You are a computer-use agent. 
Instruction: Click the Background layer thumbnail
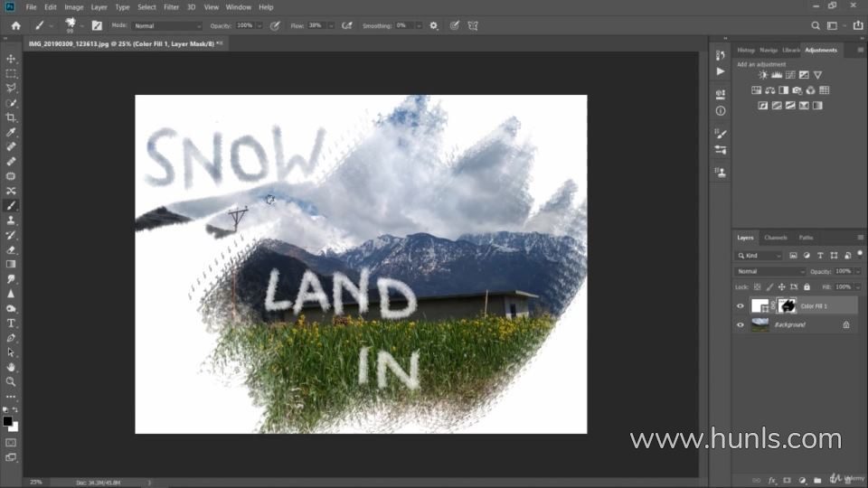(x=760, y=324)
